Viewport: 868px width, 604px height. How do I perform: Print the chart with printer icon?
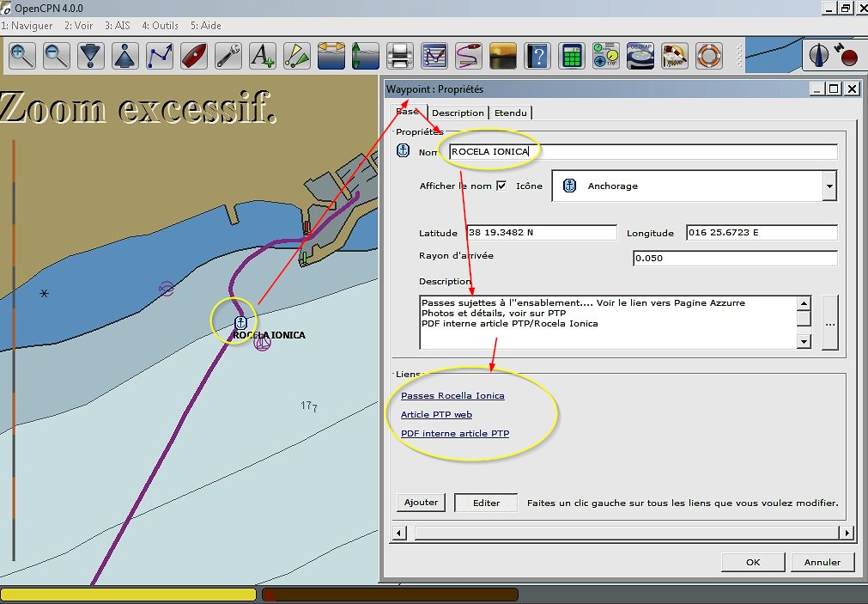(x=400, y=56)
